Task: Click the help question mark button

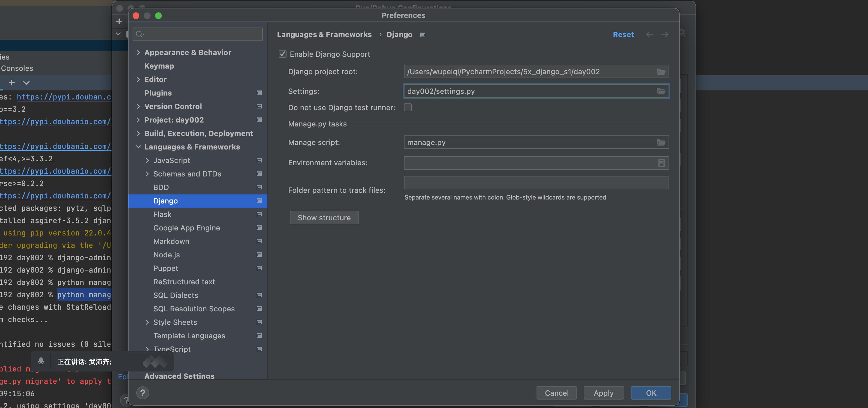Action: click(142, 393)
